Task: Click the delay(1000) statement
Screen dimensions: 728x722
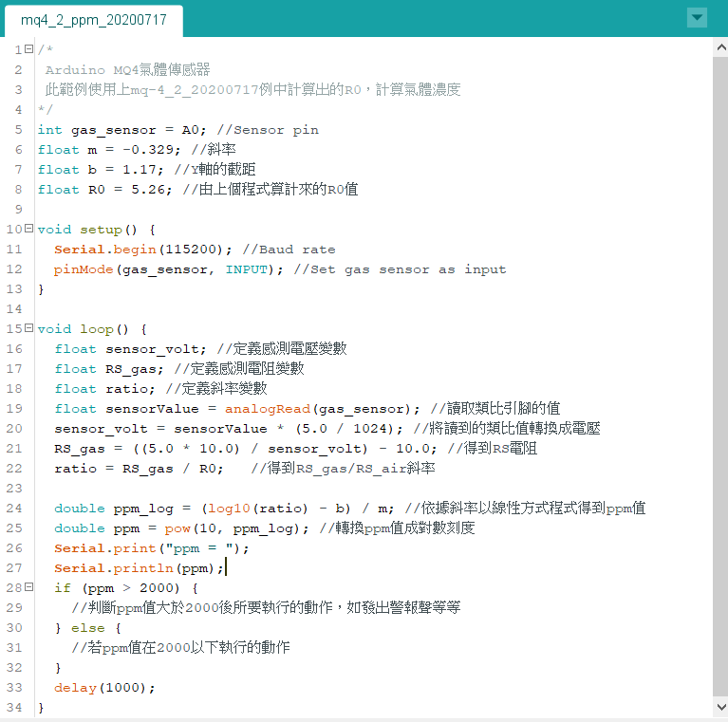Action: 103,688
